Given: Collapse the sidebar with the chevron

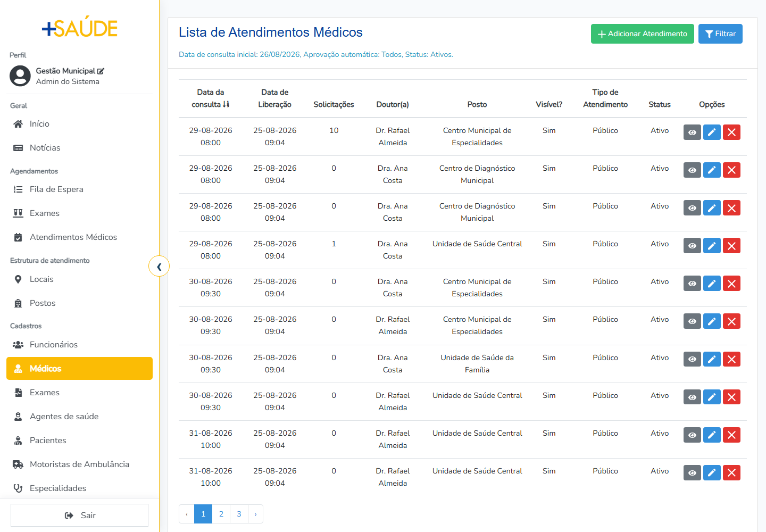Looking at the screenshot, I should [x=159, y=267].
